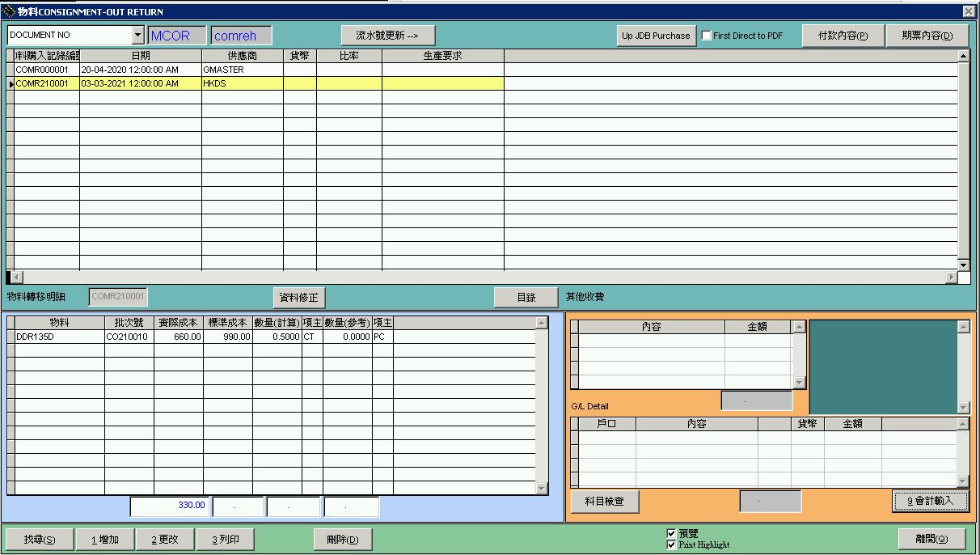Click the 內容 header in other charges grid
Screen dimensions: 980x555
[652, 327]
